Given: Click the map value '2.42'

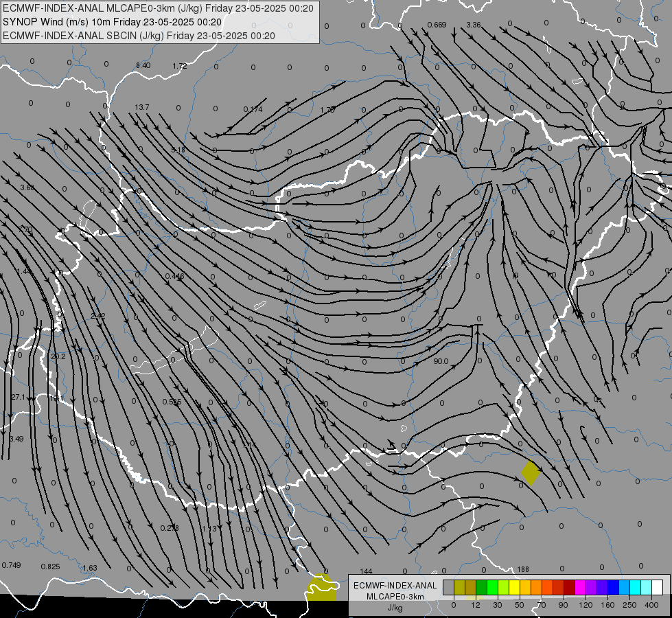Looking at the screenshot, I should pos(98,316).
